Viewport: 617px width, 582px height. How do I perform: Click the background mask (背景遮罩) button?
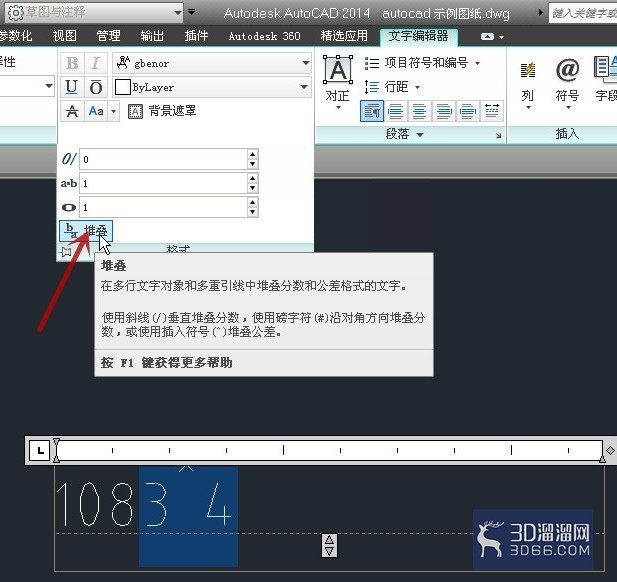[x=162, y=111]
